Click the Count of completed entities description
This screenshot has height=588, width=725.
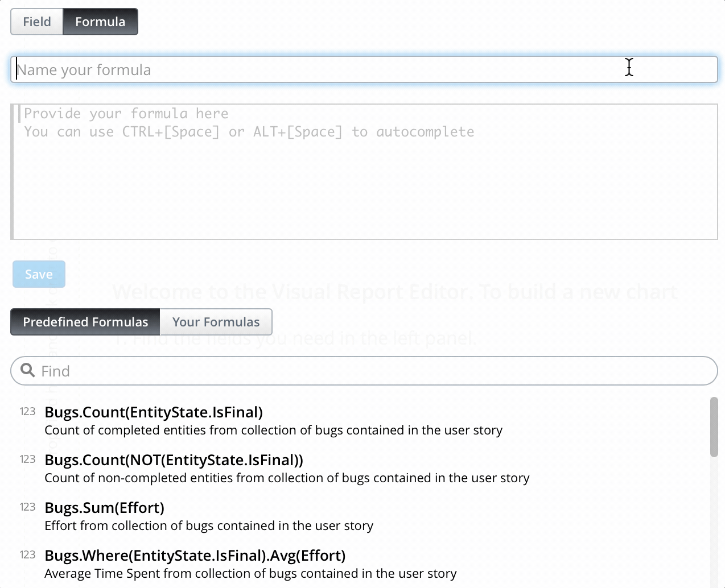[273, 430]
